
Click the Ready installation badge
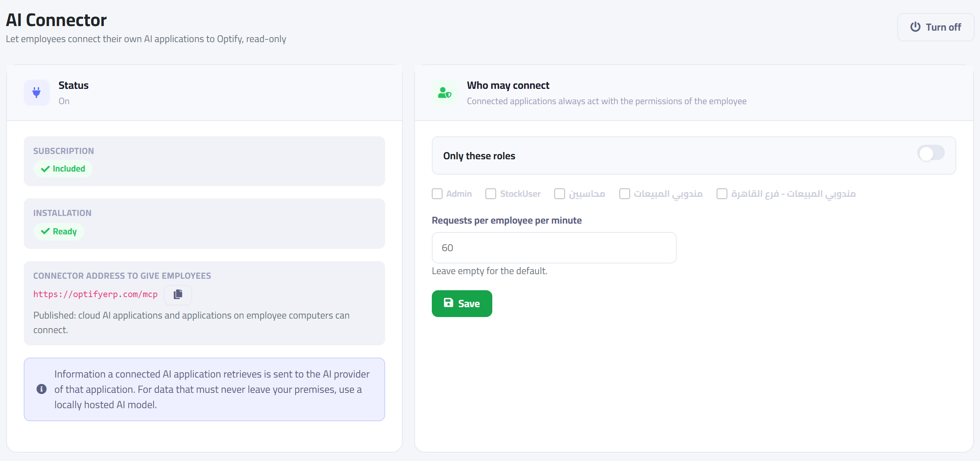coord(59,231)
